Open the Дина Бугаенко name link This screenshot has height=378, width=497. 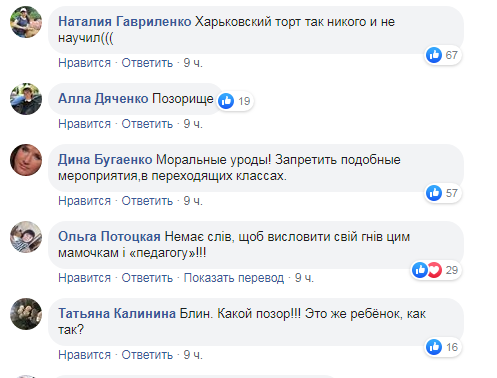click(x=105, y=160)
